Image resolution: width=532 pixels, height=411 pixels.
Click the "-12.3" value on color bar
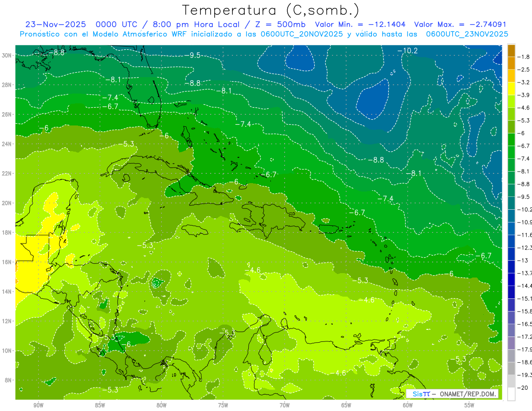coord(524,247)
